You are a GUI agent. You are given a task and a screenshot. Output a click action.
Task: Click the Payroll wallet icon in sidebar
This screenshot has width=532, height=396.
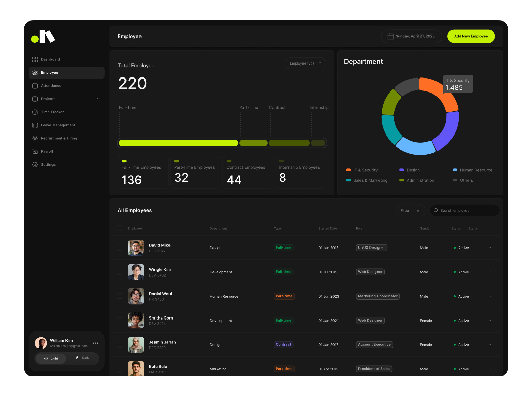click(x=35, y=151)
